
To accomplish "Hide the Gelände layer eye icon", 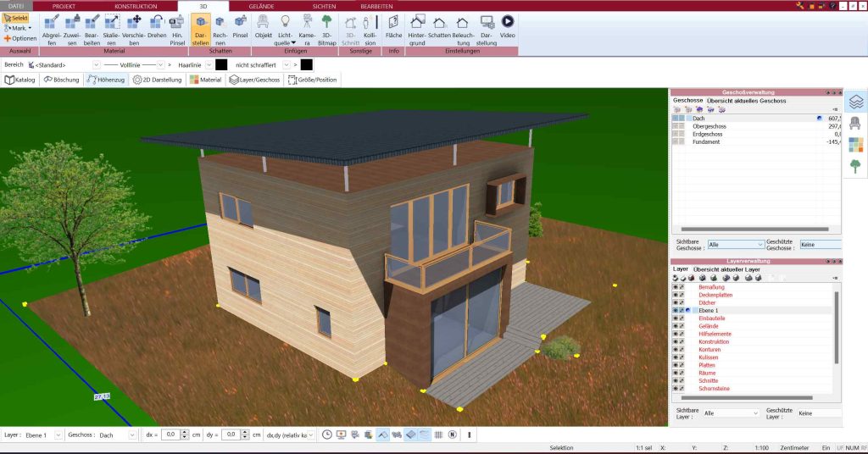I will pyautogui.click(x=675, y=326).
